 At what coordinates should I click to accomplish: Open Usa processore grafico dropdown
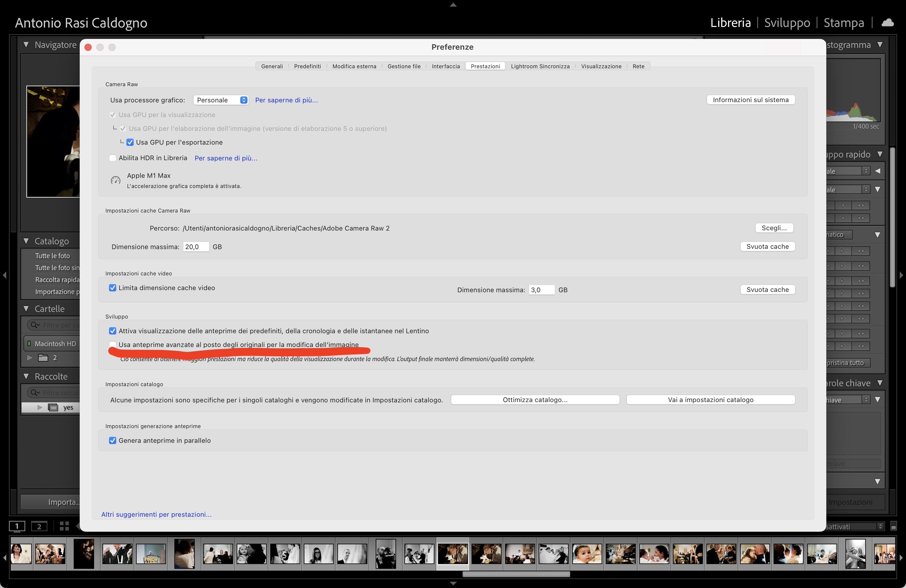coord(221,100)
